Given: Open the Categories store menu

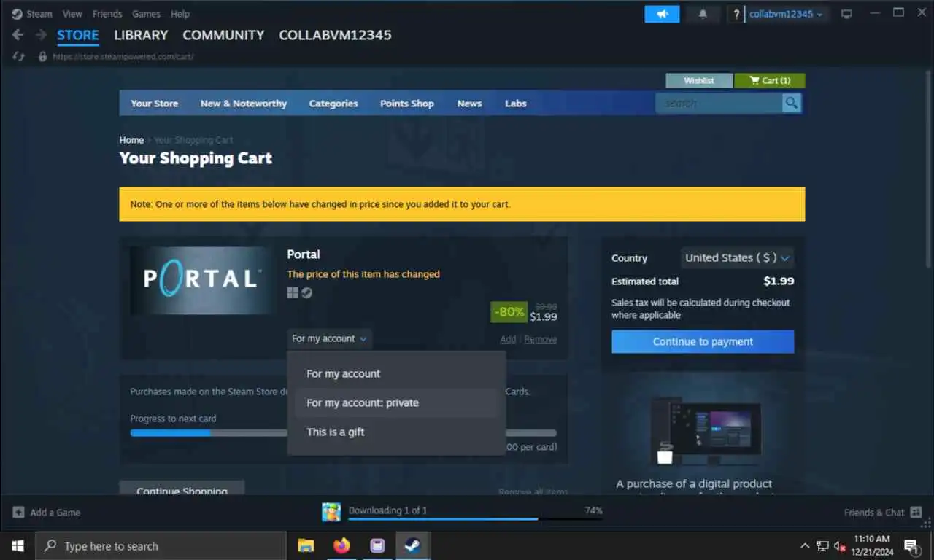Looking at the screenshot, I should 333,104.
